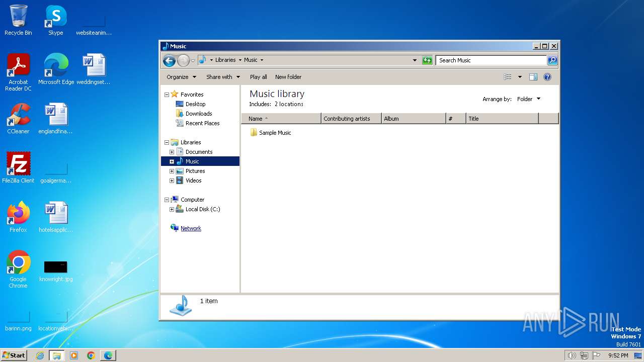Open CCleaner desktop shortcut
644x362 pixels.
point(18,118)
